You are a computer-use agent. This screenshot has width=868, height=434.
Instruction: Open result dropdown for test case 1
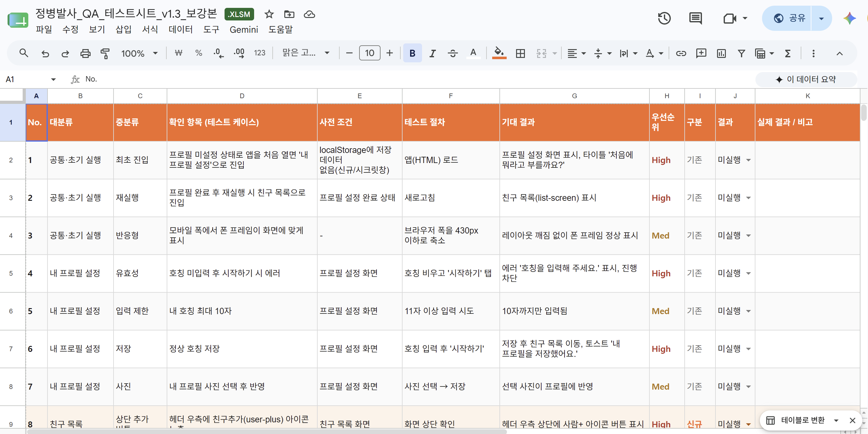coord(748,160)
